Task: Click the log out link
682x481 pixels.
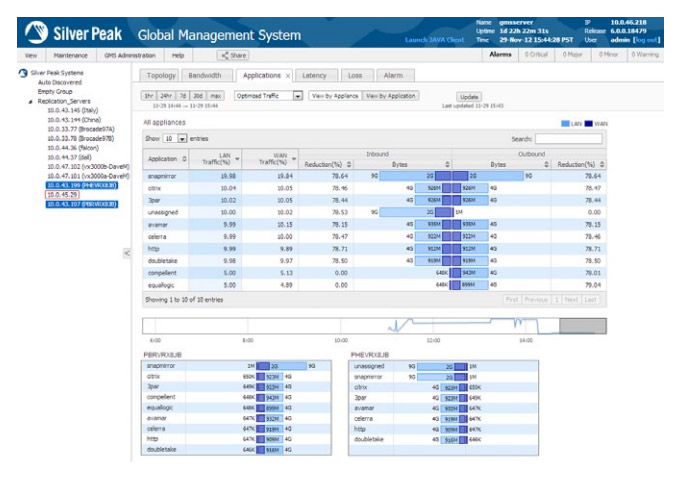Action: point(646,40)
